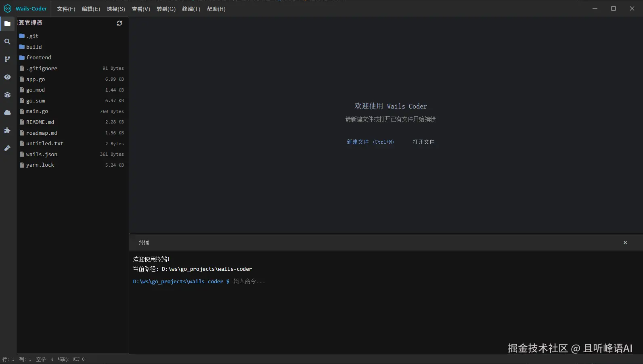Screen dimensions: 643x364
Task: Open the untitled.txt file
Action: 73,144
